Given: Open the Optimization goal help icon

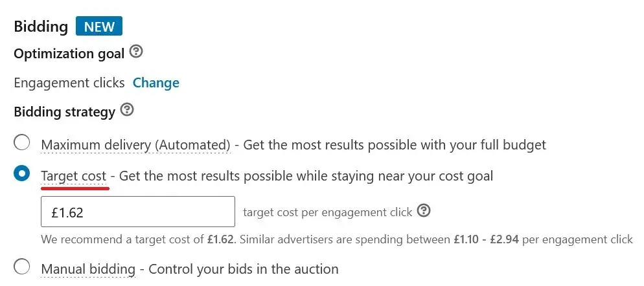Looking at the screenshot, I should pos(136,52).
